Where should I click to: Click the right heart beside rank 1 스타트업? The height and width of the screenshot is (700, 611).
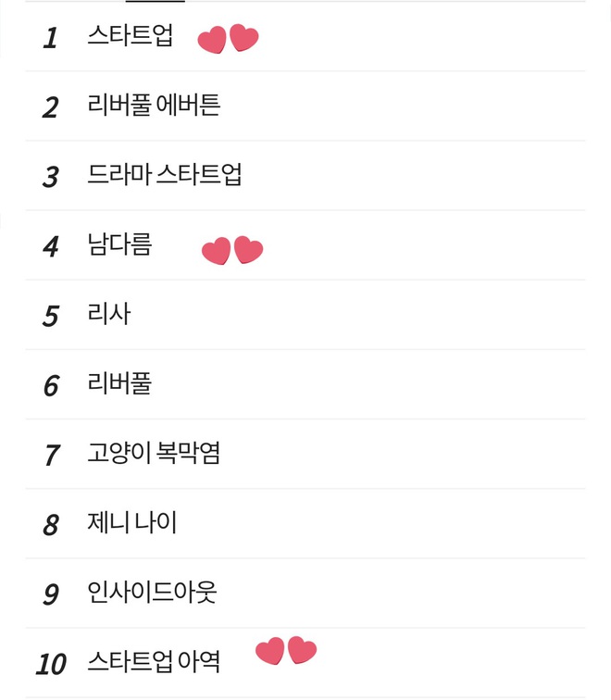click(243, 37)
